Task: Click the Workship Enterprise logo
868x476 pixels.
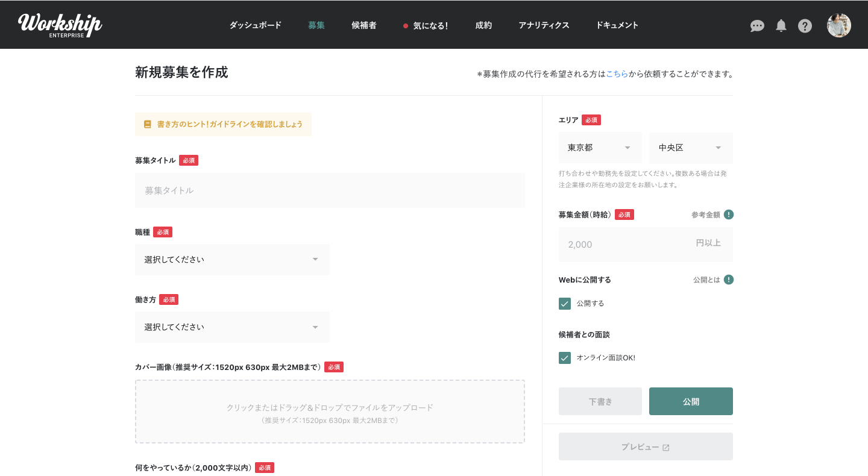Action: coord(60,25)
